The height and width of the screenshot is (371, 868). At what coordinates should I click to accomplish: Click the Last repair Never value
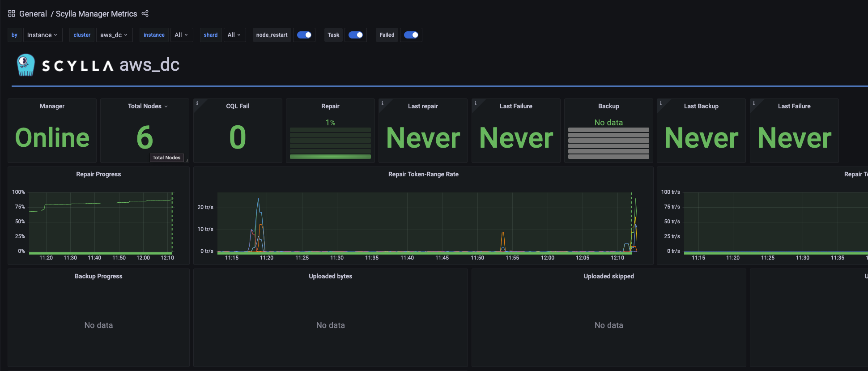(423, 137)
